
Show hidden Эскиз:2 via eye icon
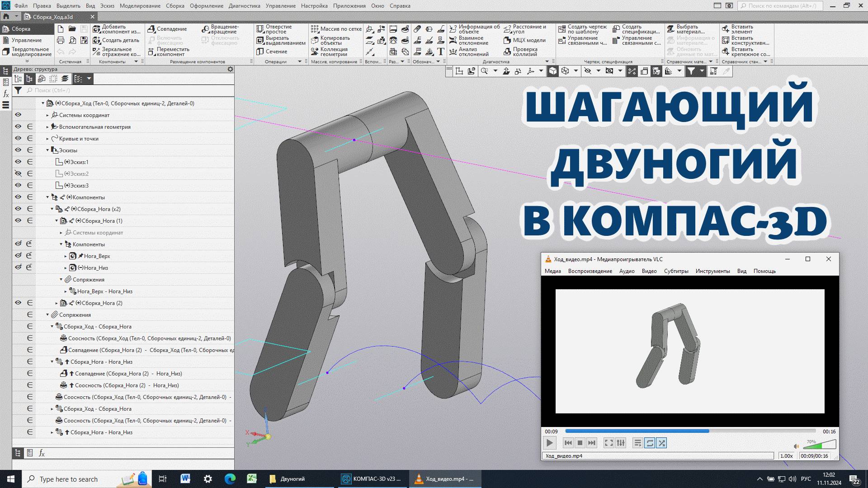click(18, 174)
